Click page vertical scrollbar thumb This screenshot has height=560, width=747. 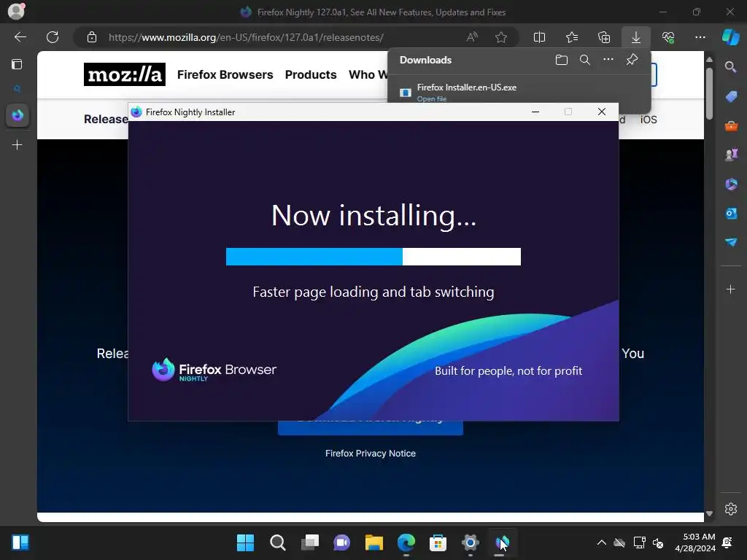pyautogui.click(x=709, y=93)
